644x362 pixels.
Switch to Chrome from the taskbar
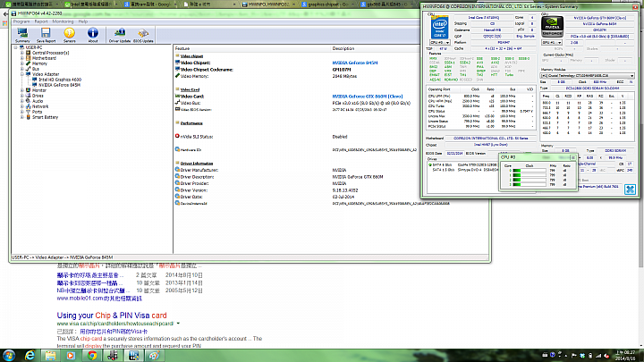tap(92, 356)
